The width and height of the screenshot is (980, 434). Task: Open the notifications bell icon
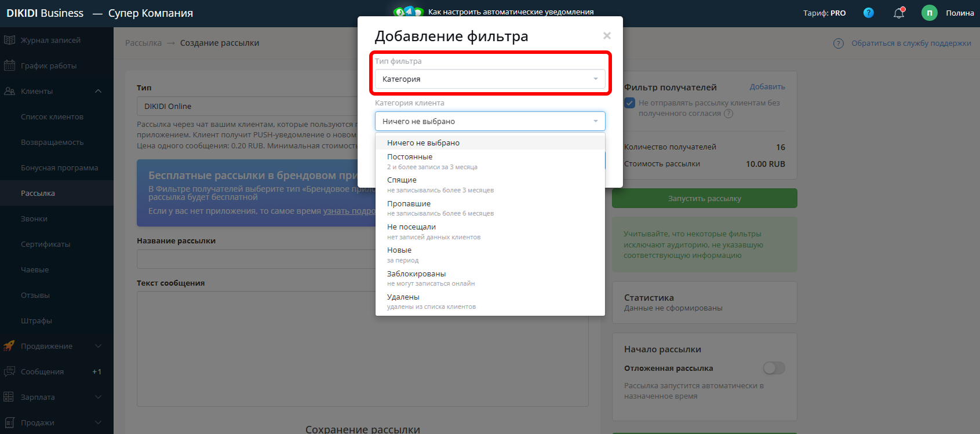pyautogui.click(x=898, y=13)
